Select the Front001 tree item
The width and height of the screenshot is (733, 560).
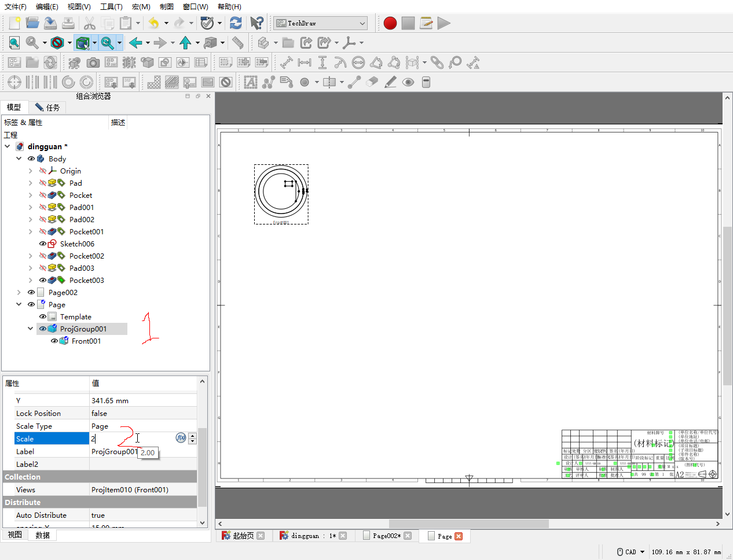(x=86, y=341)
